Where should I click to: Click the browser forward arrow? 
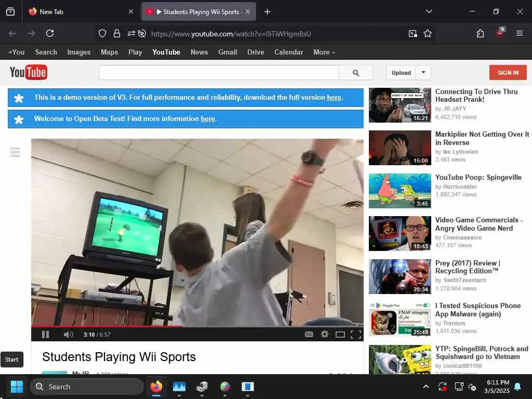coord(31,33)
